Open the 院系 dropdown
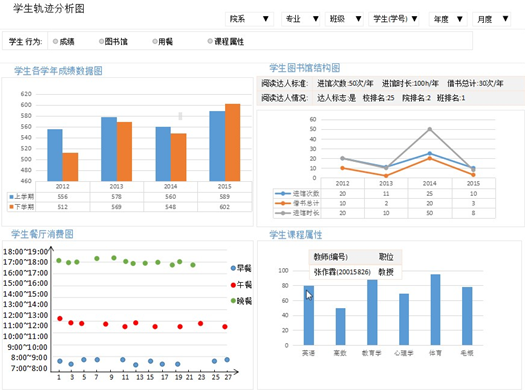The height and width of the screenshot is (391, 525). tap(249, 19)
